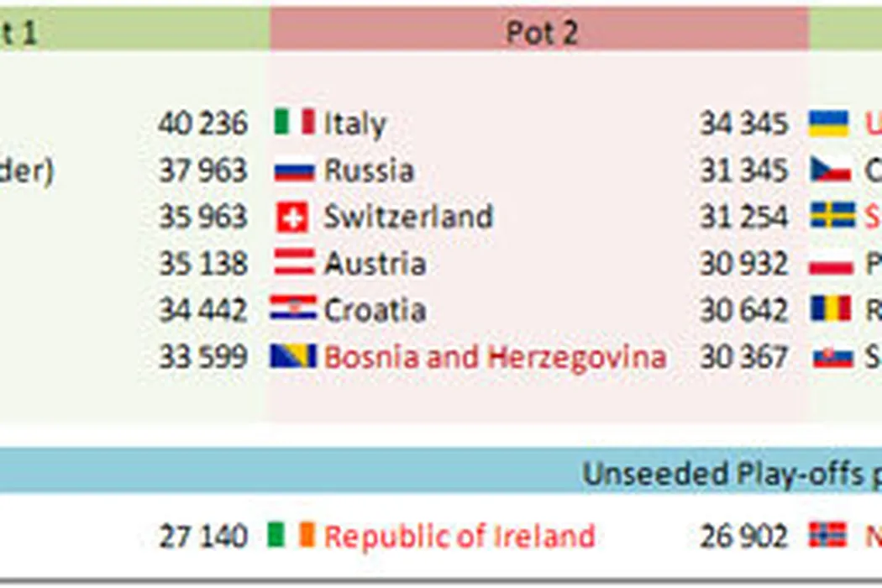
Task: Click the Russia flag icon
Action: coord(293,171)
